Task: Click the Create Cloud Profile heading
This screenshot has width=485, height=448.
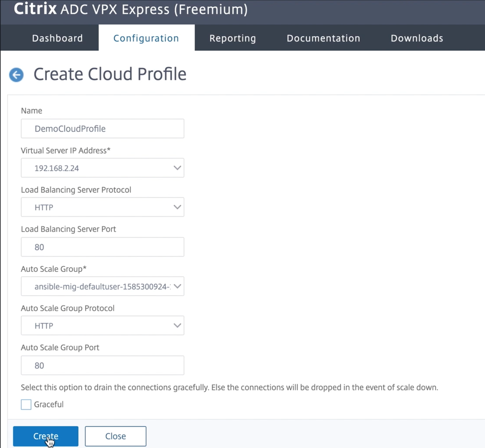Action: pyautogui.click(x=110, y=74)
